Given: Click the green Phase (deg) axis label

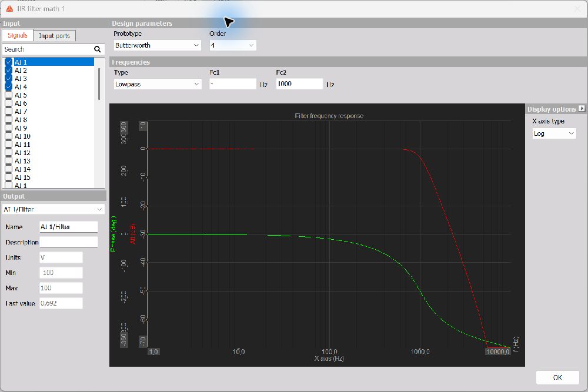Looking at the screenshot, I should point(113,233).
